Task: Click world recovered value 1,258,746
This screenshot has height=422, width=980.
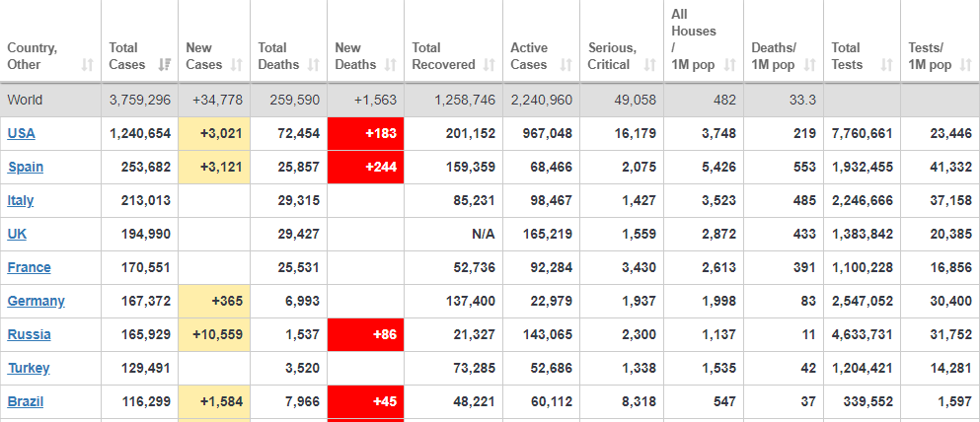Action: (x=465, y=100)
